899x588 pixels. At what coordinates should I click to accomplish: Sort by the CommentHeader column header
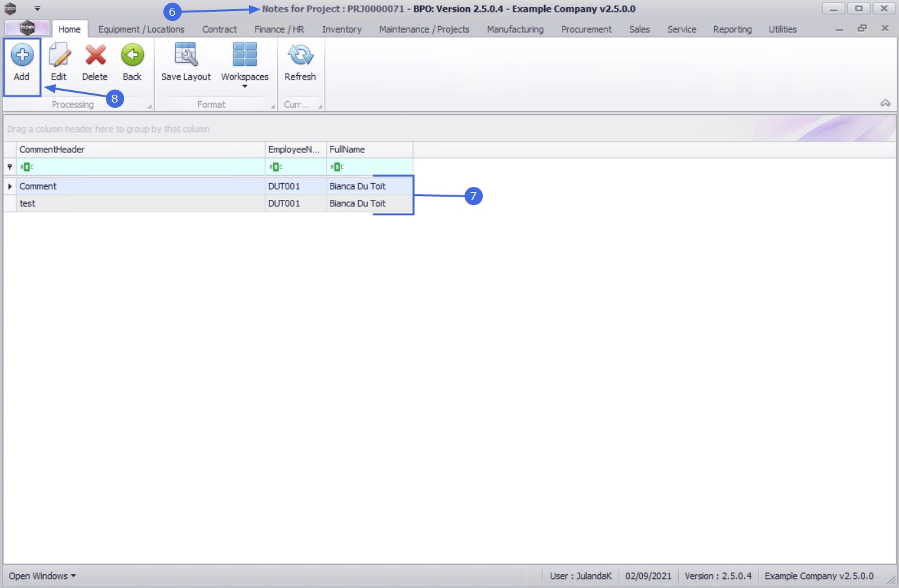[x=140, y=150]
